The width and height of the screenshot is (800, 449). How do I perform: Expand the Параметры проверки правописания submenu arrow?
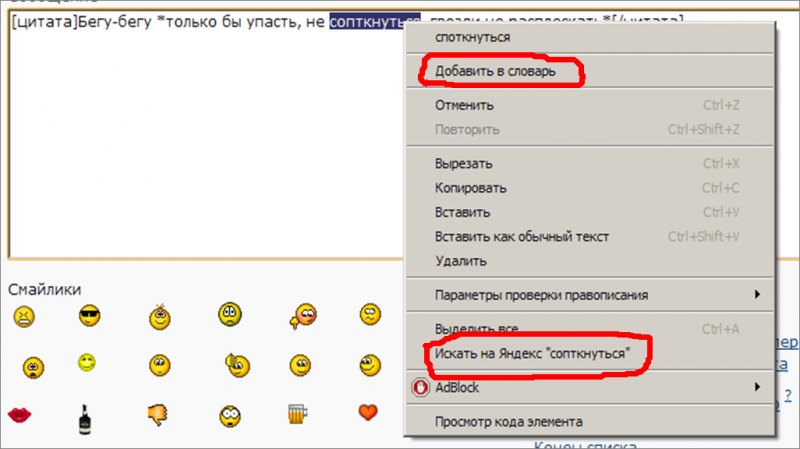757,295
